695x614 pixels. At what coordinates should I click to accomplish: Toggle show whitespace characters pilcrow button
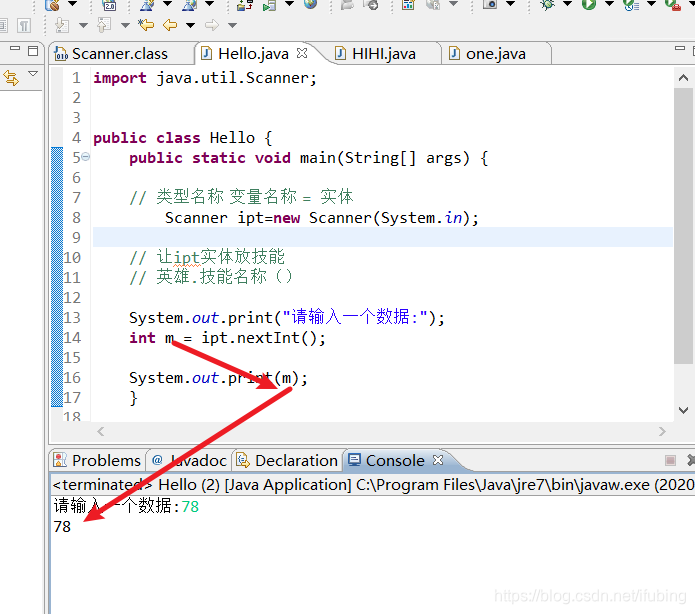[24, 26]
